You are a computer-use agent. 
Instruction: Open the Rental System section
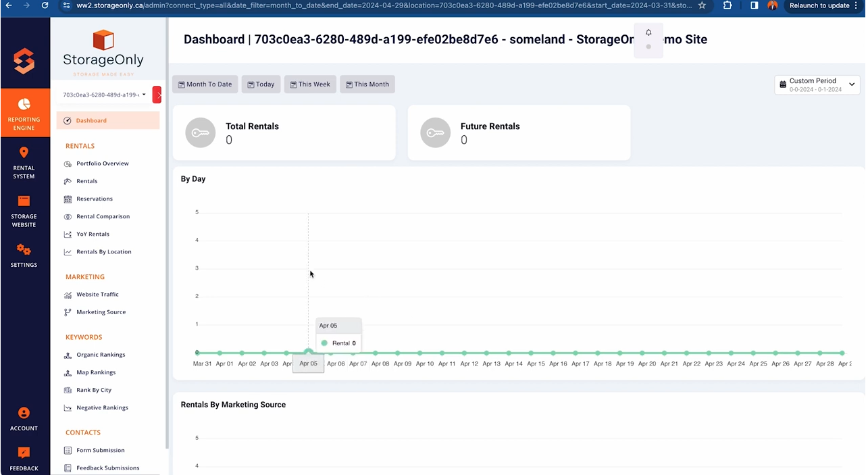pos(24,162)
